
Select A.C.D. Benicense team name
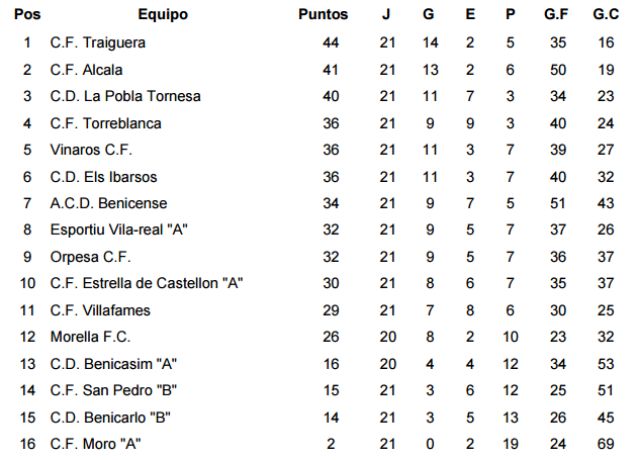109,203
